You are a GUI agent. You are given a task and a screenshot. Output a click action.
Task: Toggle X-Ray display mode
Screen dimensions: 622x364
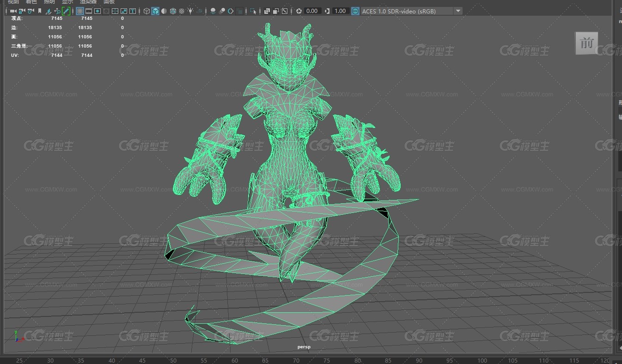(x=267, y=11)
